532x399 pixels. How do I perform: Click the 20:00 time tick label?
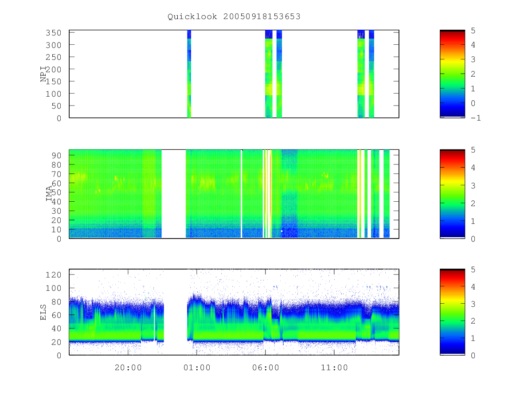(128, 368)
